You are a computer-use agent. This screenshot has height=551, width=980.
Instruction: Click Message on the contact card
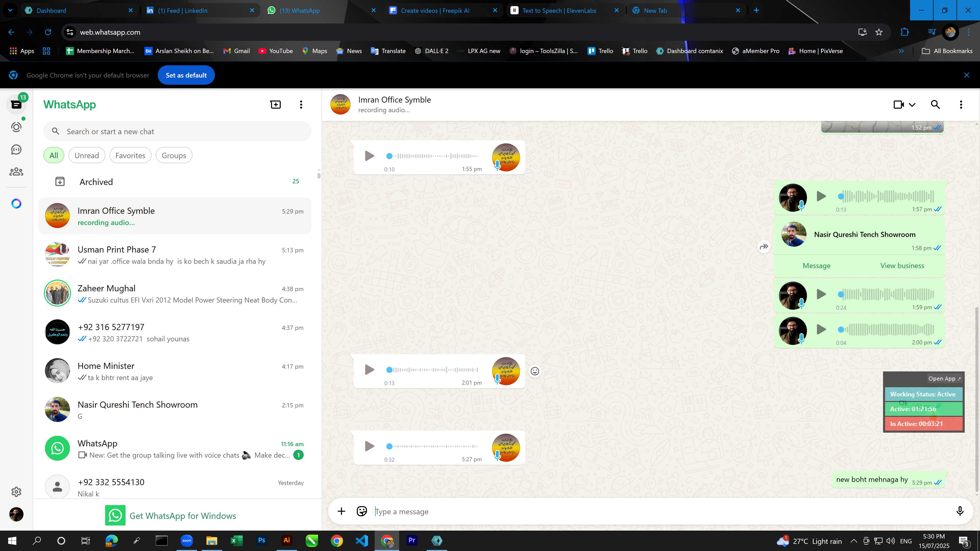pyautogui.click(x=816, y=266)
